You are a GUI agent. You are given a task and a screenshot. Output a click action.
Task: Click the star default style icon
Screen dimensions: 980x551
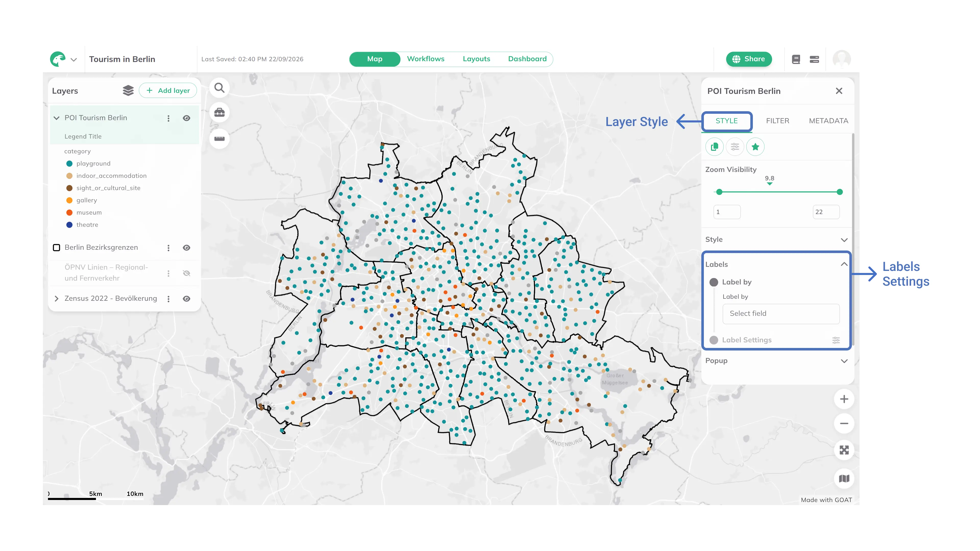755,147
